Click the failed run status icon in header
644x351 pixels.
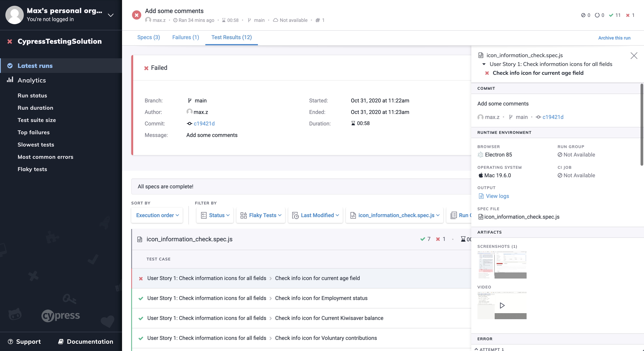click(x=136, y=15)
